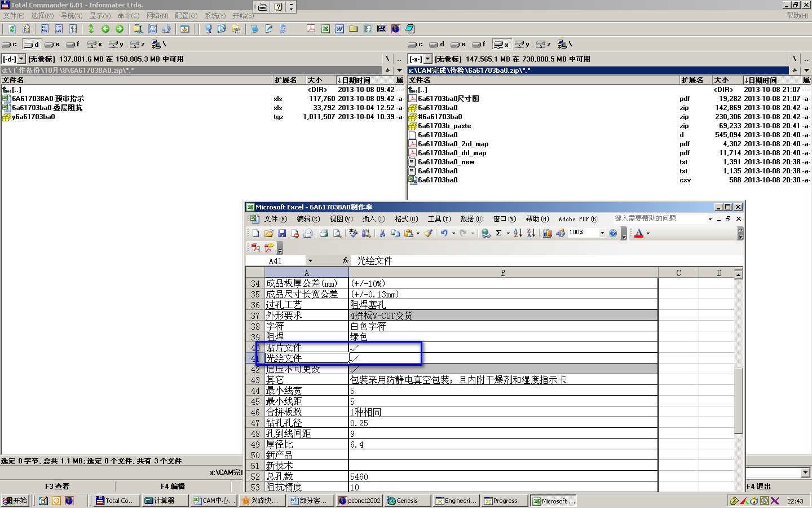Click the Excel Help question mark icon
This screenshot has height=508, width=812.
tap(613, 233)
